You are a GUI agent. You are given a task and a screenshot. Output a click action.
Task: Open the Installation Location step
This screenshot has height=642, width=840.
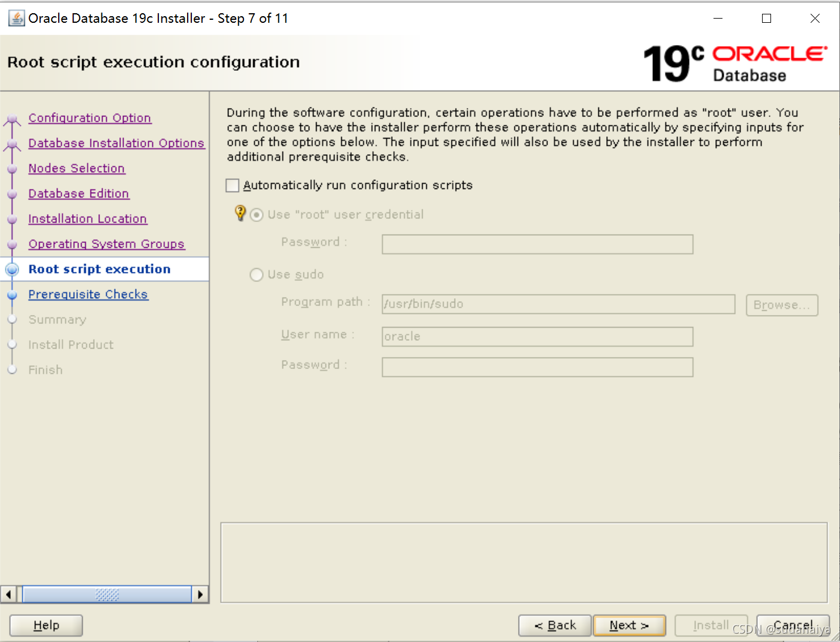click(88, 219)
